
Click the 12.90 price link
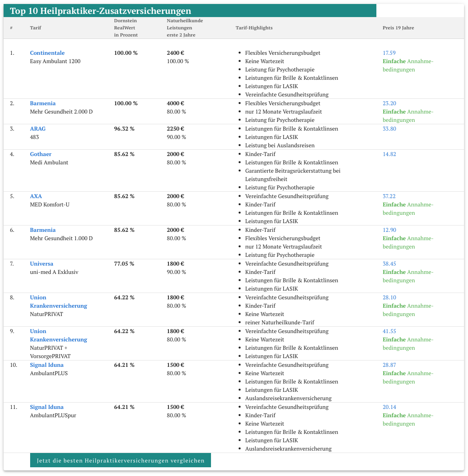(x=389, y=230)
